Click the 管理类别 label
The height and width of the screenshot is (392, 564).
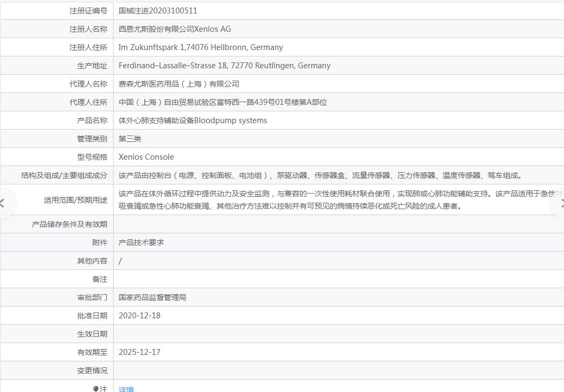(92, 139)
